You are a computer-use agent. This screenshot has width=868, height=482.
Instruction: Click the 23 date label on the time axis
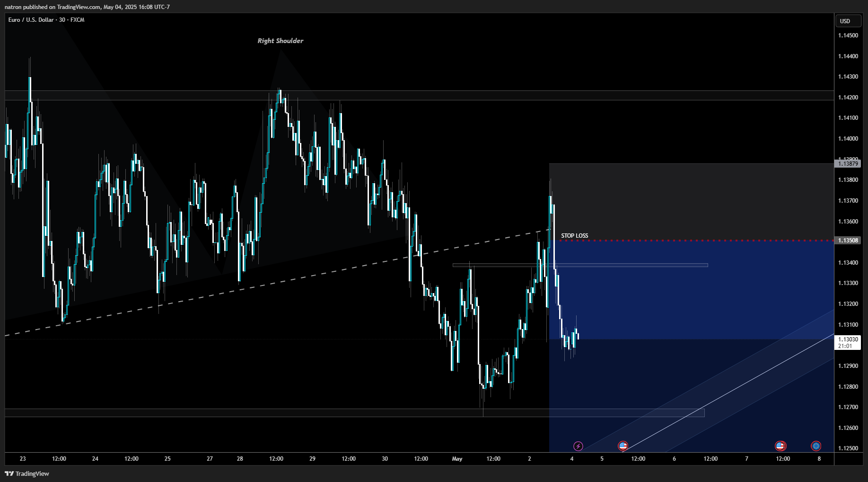coord(23,459)
